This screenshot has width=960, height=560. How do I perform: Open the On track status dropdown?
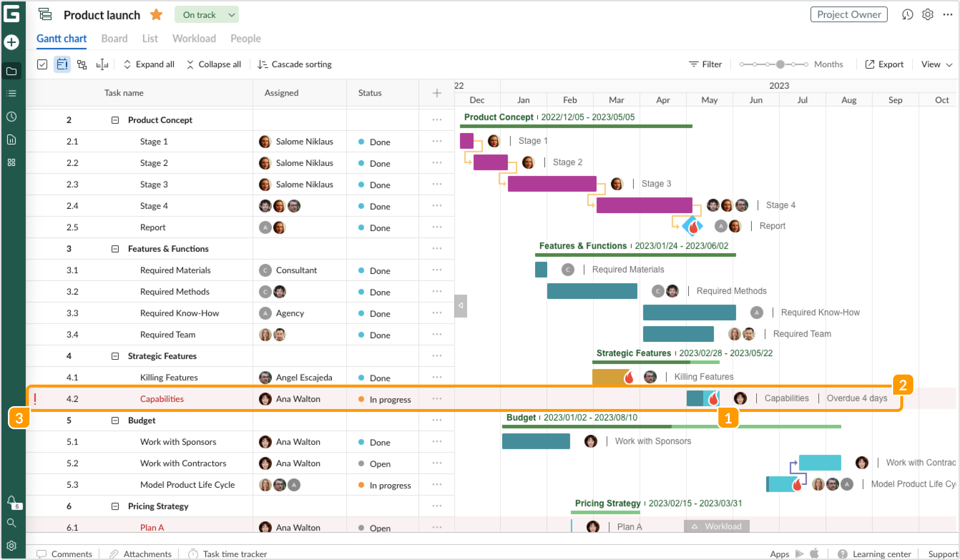pos(206,15)
